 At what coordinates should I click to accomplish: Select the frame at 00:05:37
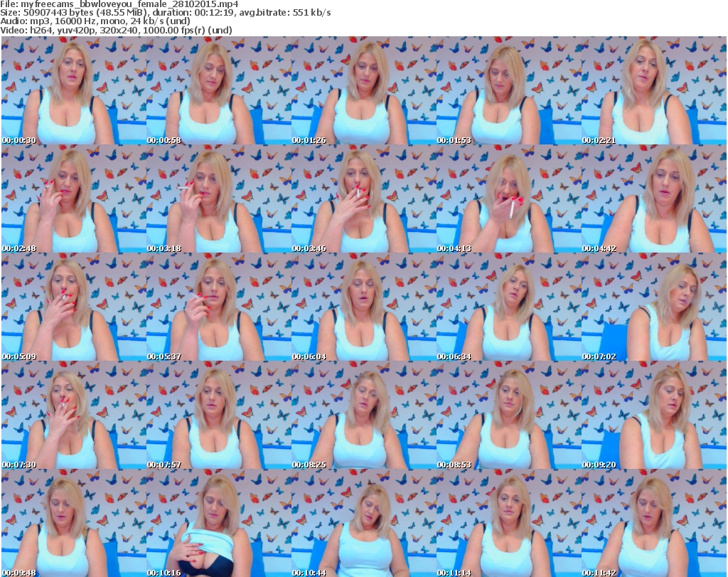pos(219,307)
